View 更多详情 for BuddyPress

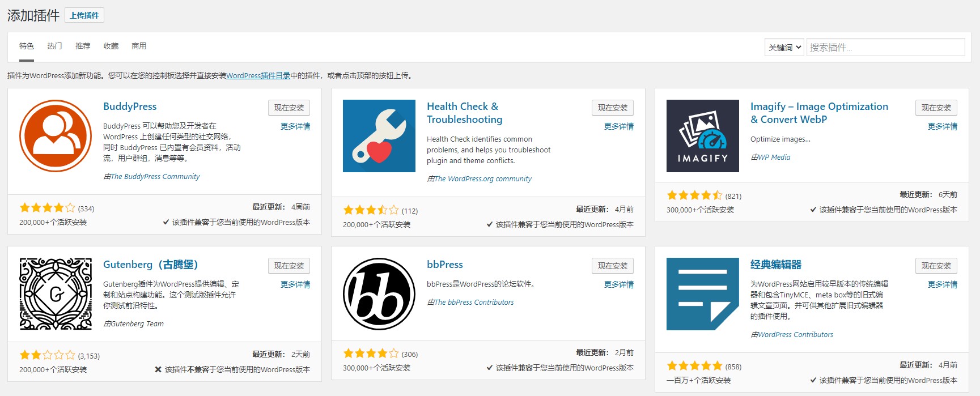pos(295,126)
